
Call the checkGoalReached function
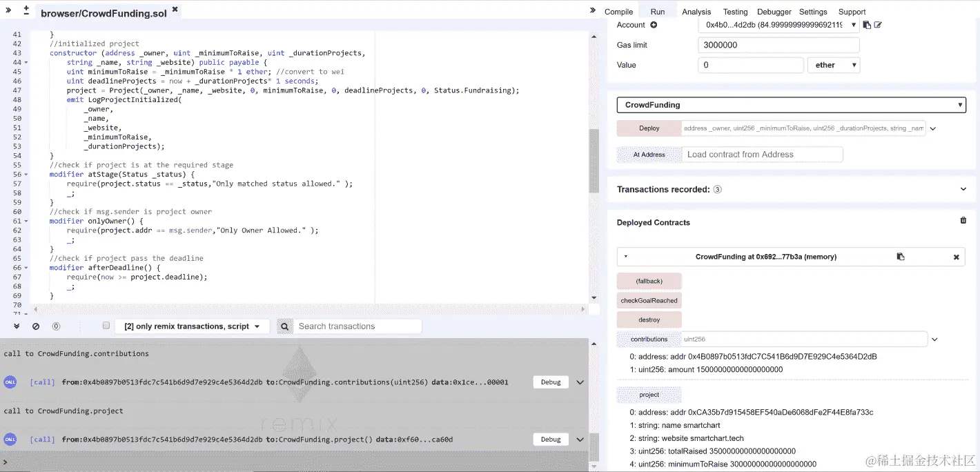coord(649,300)
